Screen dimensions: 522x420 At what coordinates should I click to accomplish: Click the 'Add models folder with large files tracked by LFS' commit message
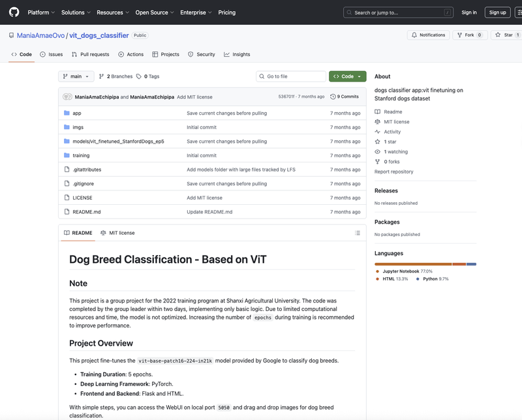coord(241,170)
